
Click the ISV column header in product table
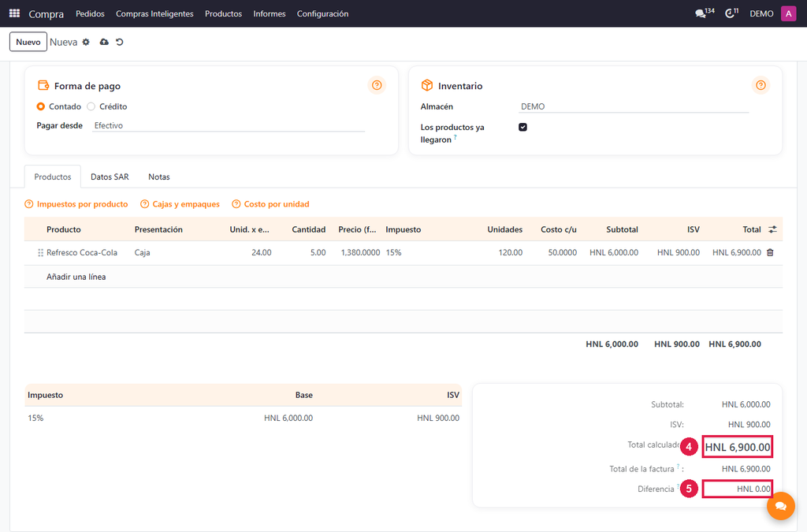694,229
